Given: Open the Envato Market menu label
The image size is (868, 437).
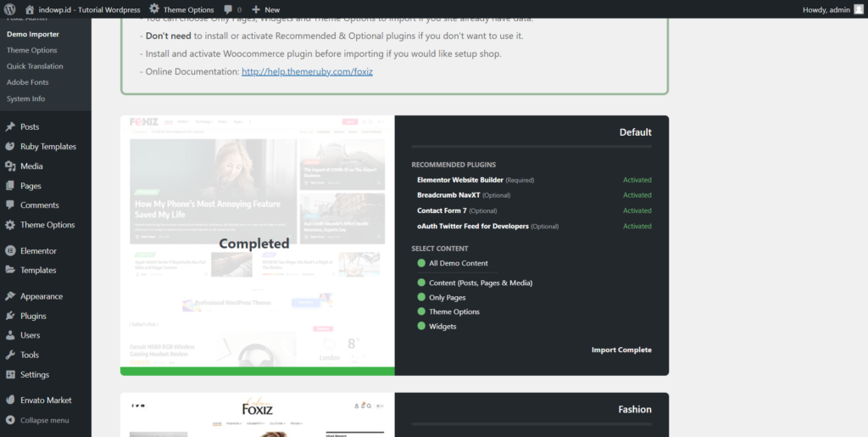Looking at the screenshot, I should pos(46,400).
